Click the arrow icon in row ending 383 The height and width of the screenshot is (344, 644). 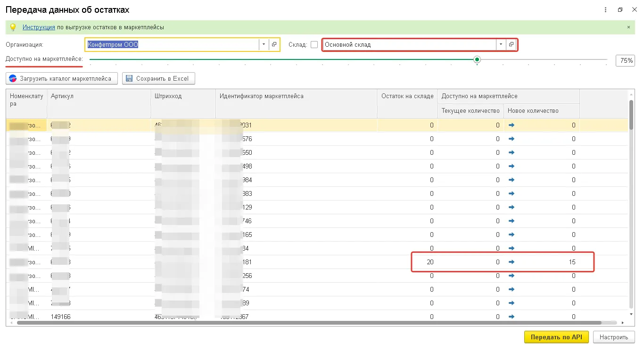(x=512, y=193)
